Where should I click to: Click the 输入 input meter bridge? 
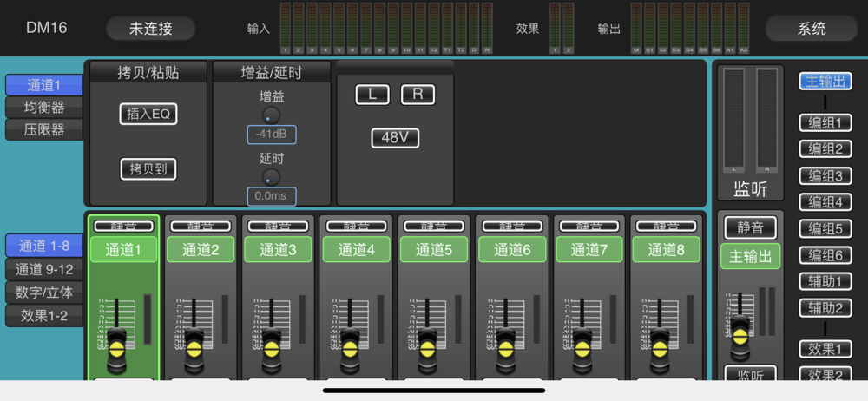coord(386,29)
